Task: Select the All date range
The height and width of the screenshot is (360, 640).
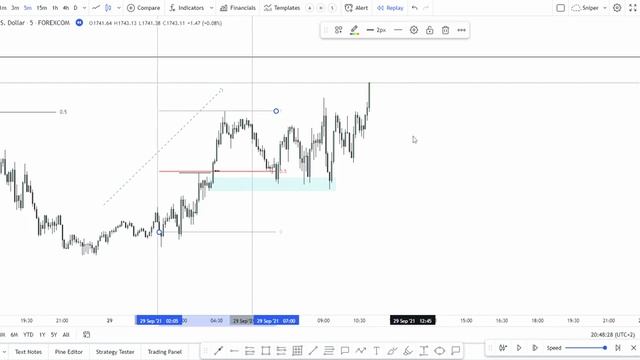Action: pyautogui.click(x=66, y=334)
